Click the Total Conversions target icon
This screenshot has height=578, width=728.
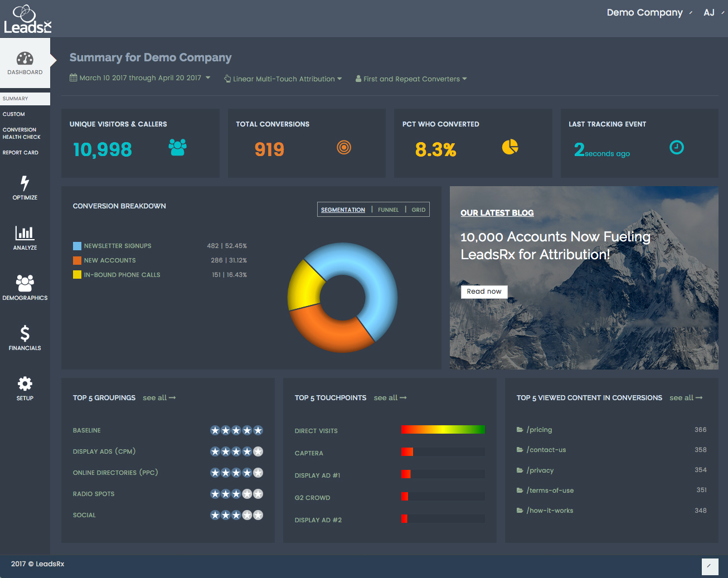344,147
